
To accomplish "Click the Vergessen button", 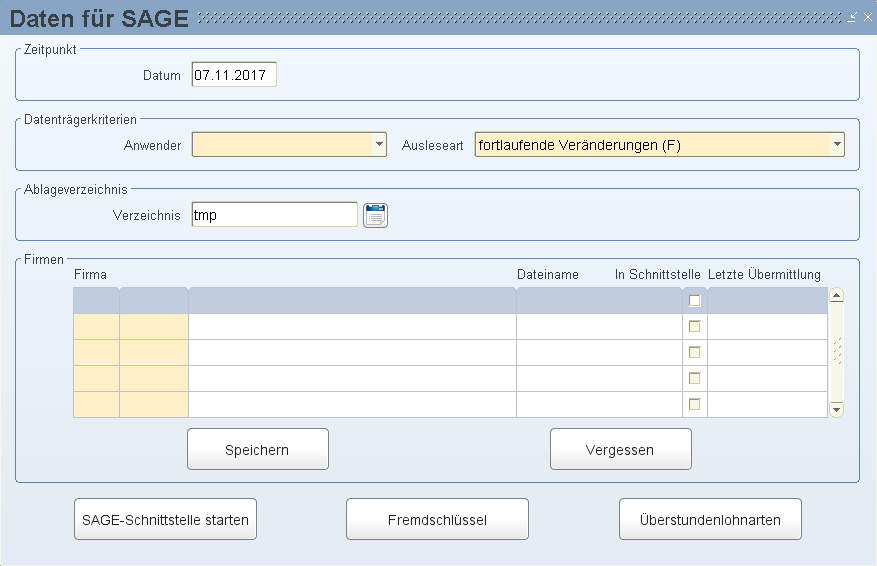I will 621,449.
